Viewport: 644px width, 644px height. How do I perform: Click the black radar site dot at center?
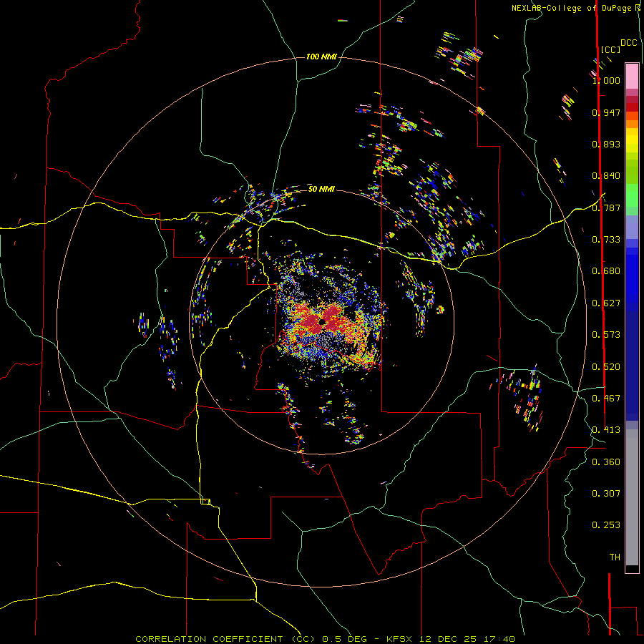pyautogui.click(x=322, y=321)
